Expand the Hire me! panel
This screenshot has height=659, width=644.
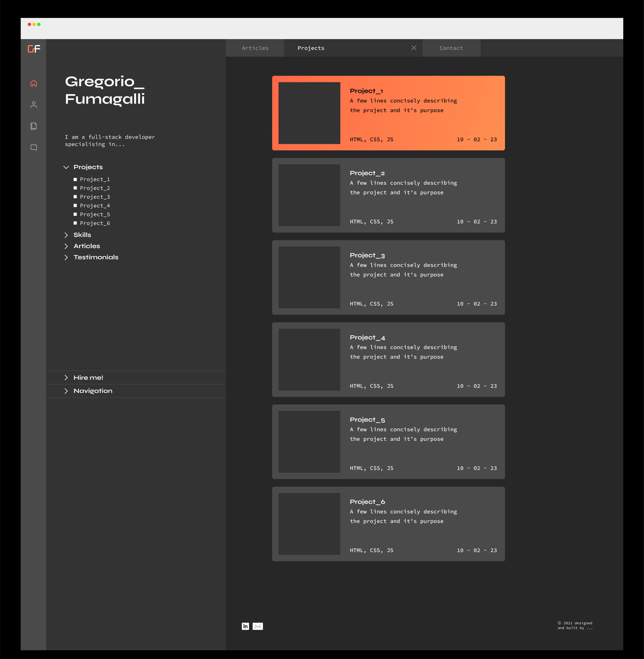pyautogui.click(x=66, y=377)
